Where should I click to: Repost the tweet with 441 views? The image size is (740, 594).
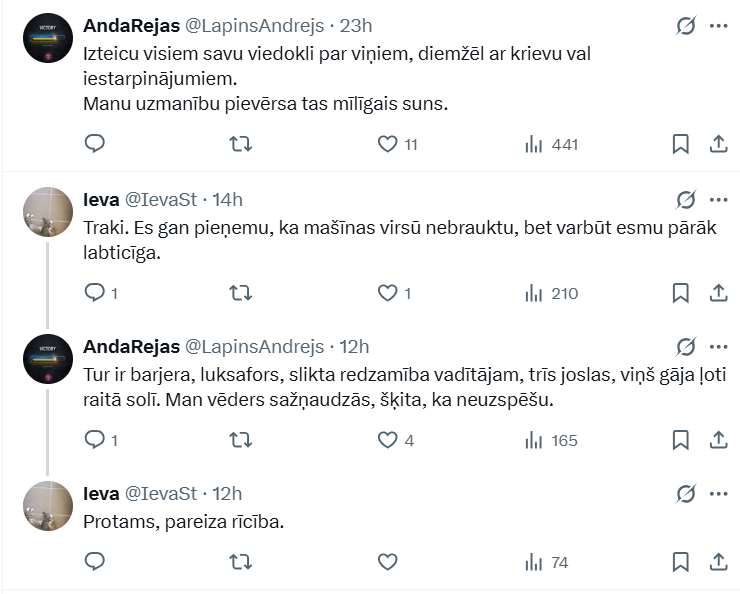(x=241, y=144)
